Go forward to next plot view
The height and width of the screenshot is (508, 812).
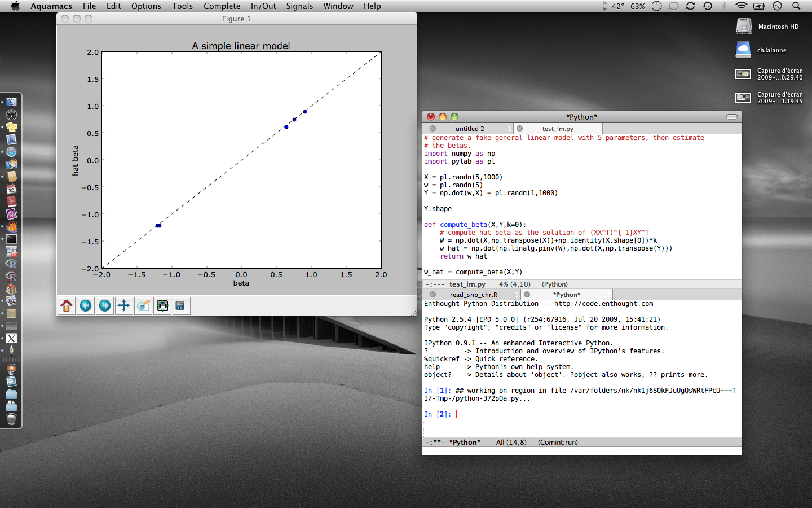pyautogui.click(x=105, y=306)
